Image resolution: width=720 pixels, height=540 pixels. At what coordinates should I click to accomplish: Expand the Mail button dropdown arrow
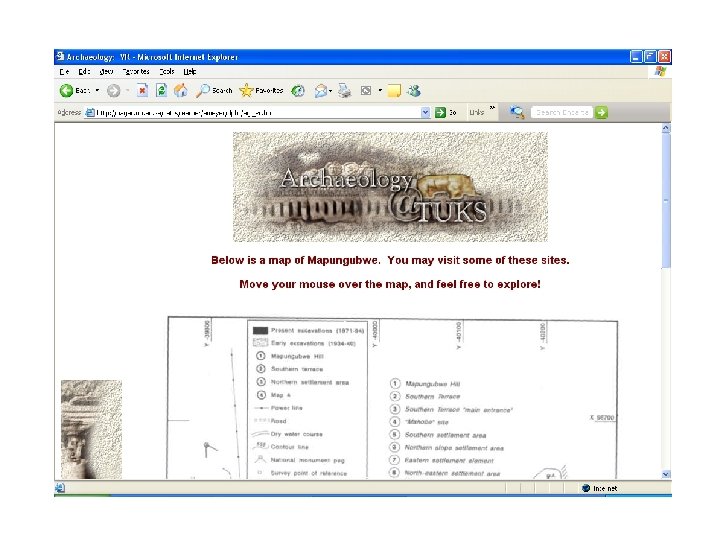[331, 91]
